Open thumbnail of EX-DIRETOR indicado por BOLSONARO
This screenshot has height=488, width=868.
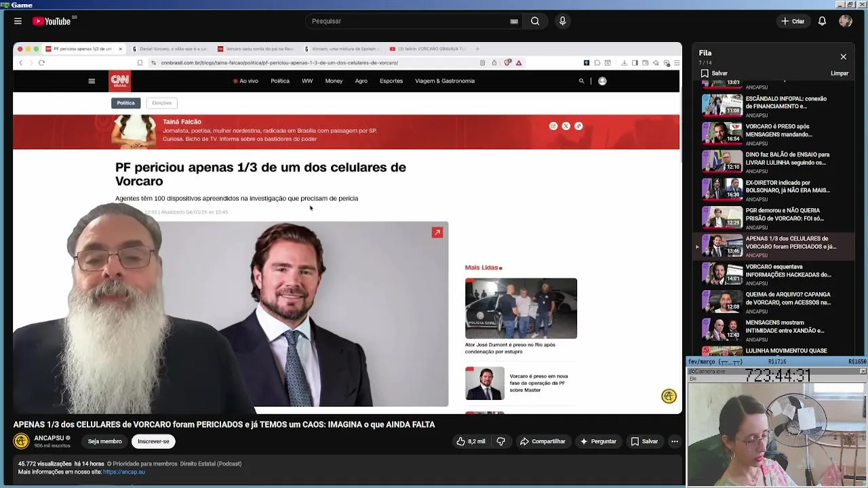(722, 188)
